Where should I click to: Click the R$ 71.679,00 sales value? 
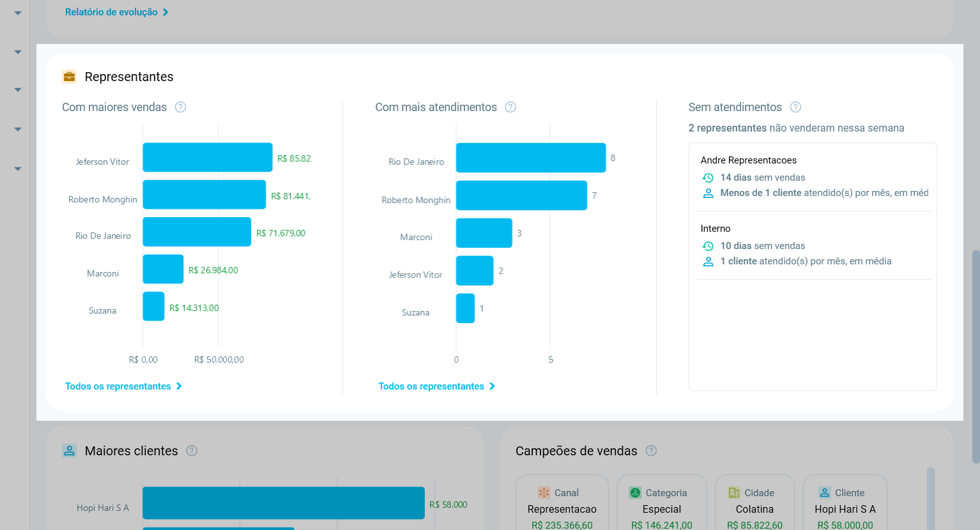[x=280, y=233]
